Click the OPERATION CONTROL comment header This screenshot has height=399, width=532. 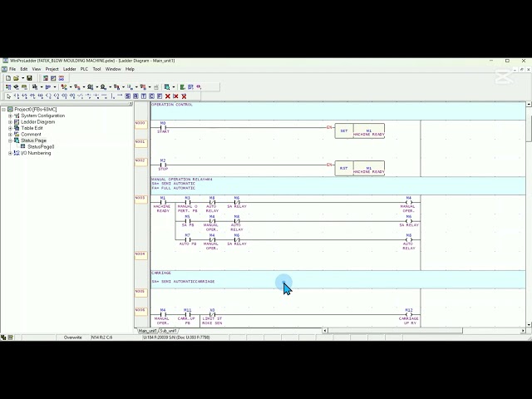(x=338, y=111)
